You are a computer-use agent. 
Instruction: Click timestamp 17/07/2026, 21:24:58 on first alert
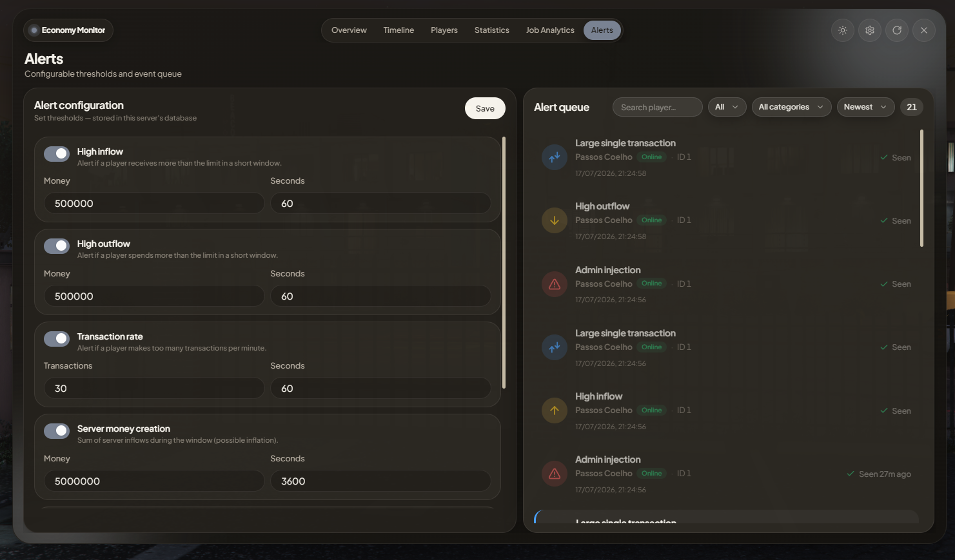click(611, 173)
